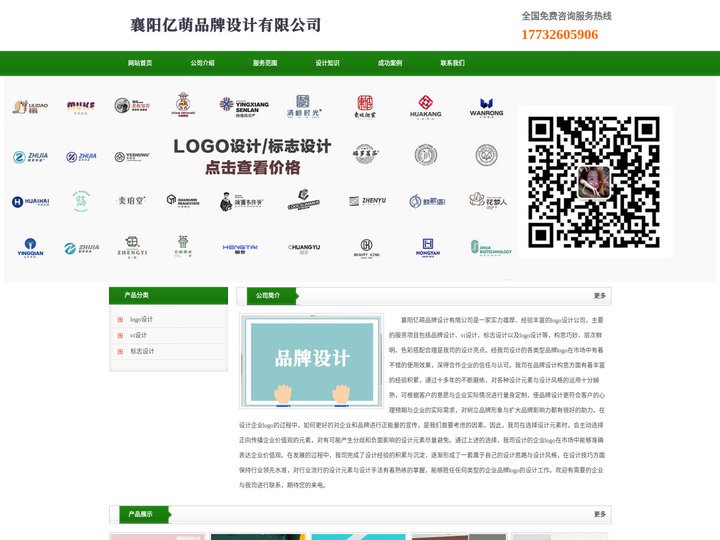
Task: Click the LILIDAO logo in the banner
Action: [30, 107]
